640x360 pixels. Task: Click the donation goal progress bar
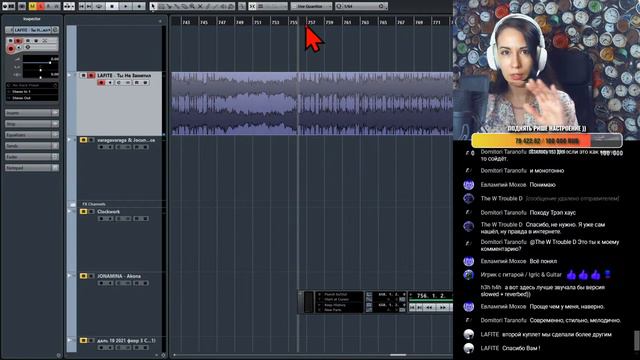[x=547, y=140]
